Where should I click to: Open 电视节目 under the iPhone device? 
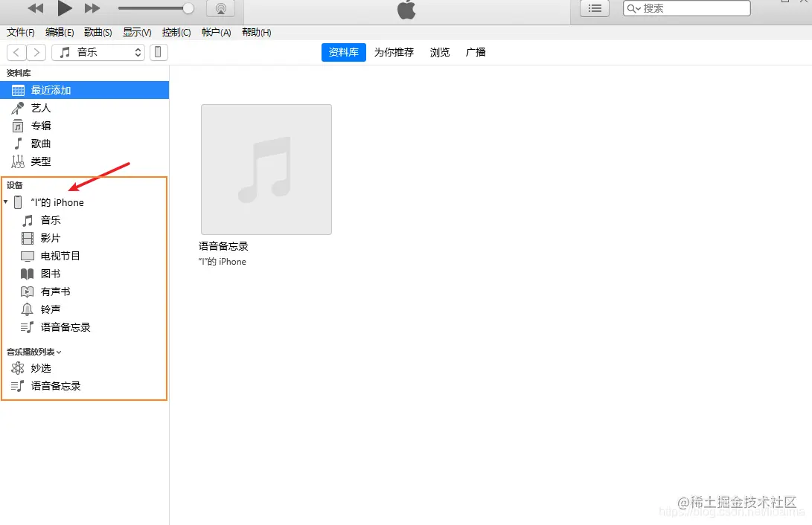84,256
